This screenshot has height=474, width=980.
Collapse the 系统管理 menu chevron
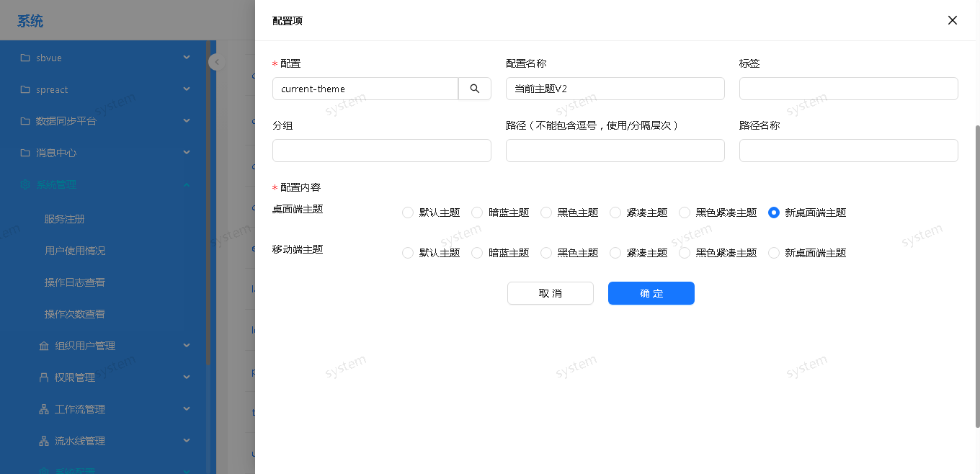187,184
